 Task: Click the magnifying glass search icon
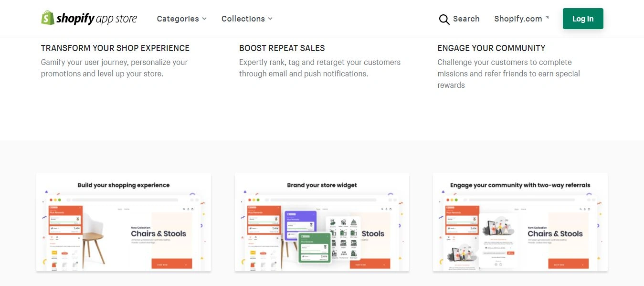[x=444, y=19]
